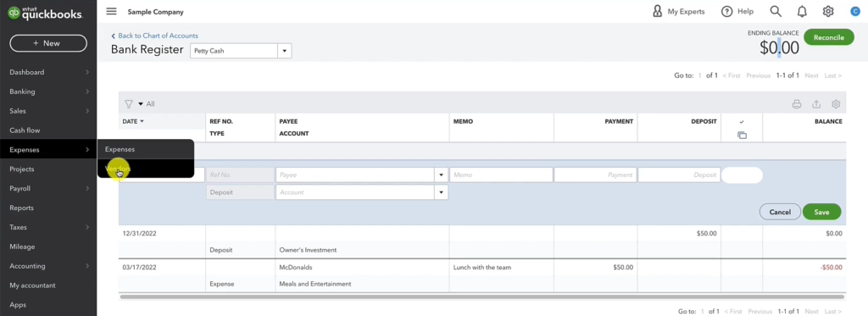Open the Payee dropdown arrow
The image size is (868, 316).
point(441,175)
